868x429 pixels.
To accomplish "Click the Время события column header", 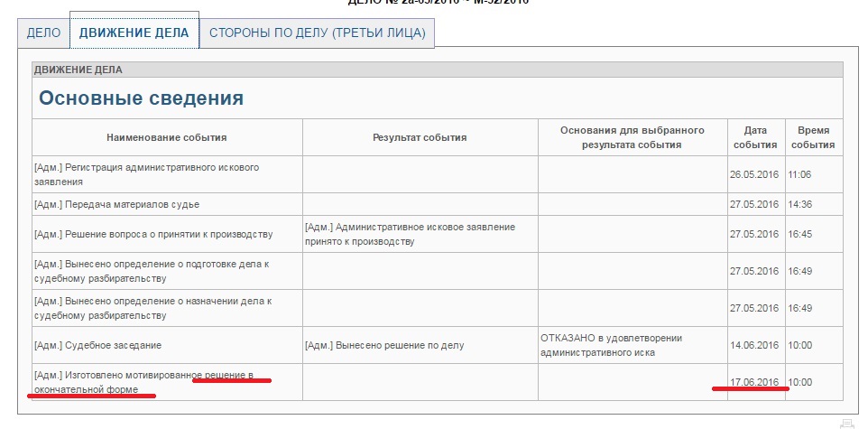I will click(x=813, y=137).
